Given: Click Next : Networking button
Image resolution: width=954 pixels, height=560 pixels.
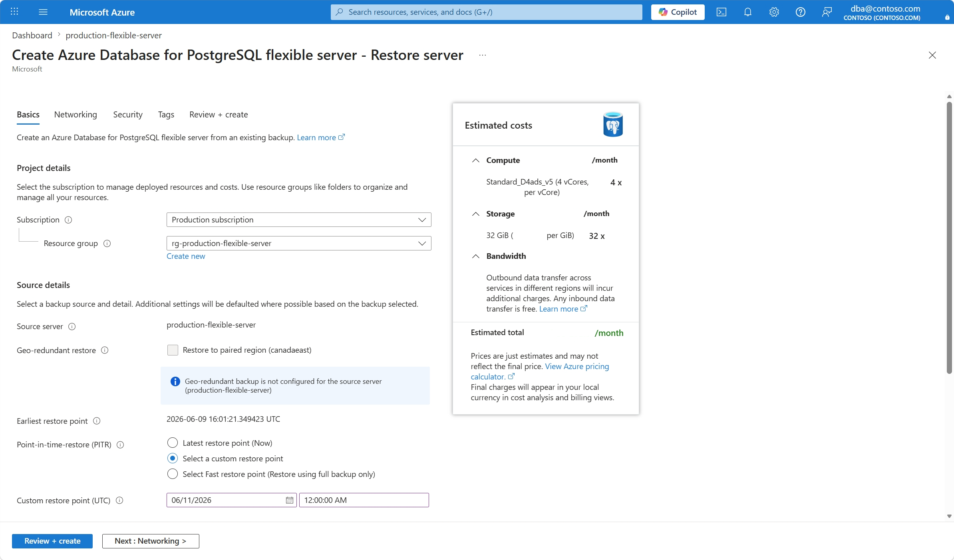Looking at the screenshot, I should (151, 541).
